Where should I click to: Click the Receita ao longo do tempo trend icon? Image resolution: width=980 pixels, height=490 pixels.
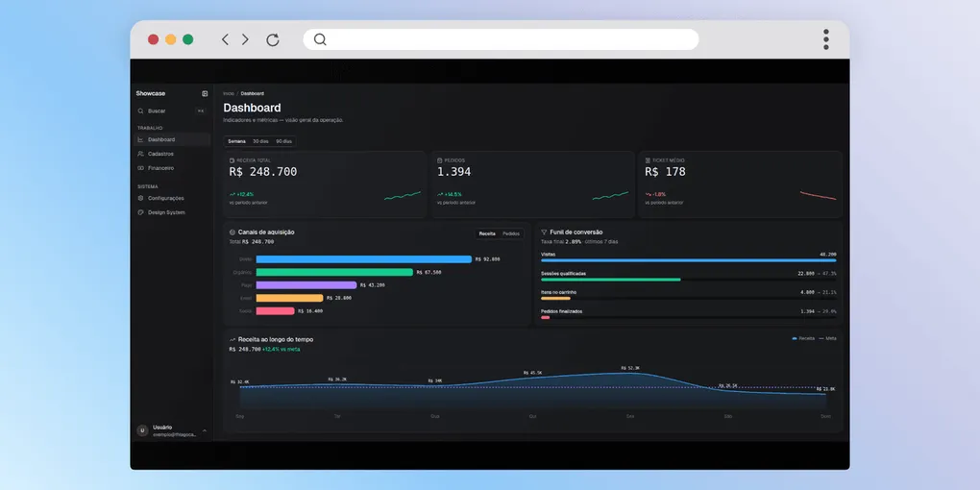click(x=233, y=339)
